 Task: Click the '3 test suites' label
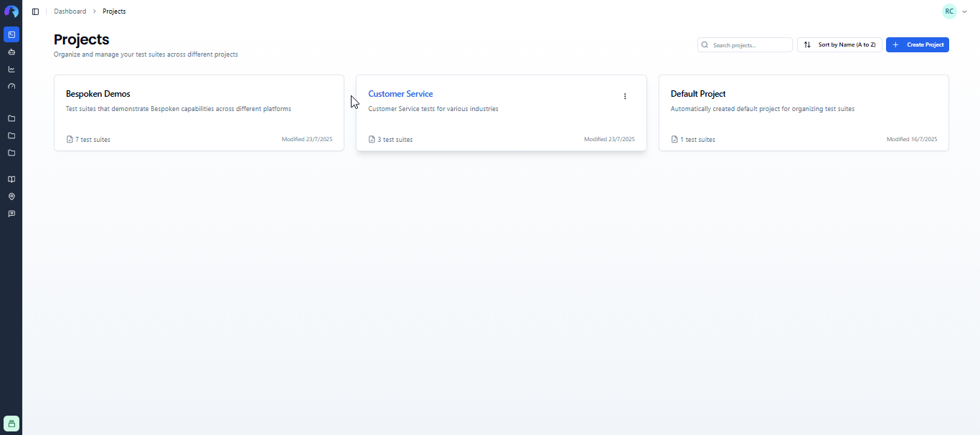395,140
